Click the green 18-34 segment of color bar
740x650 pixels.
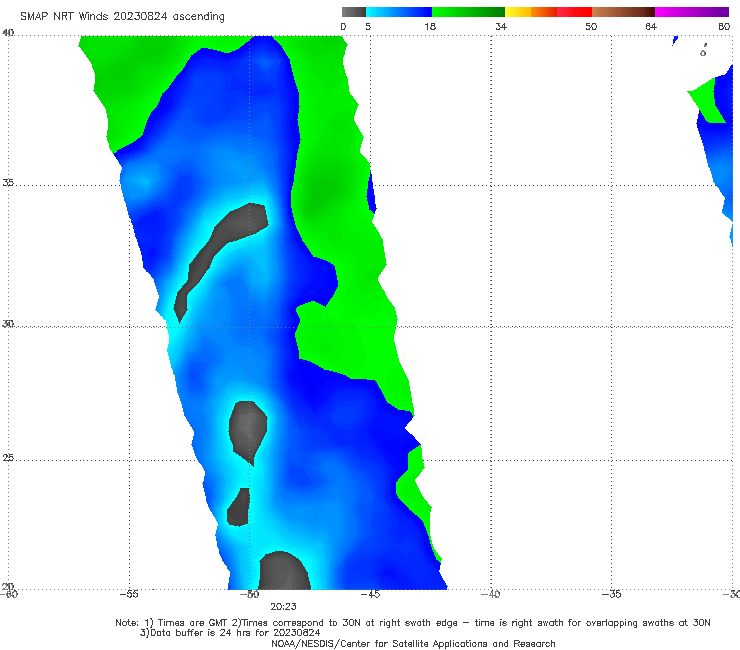(468, 12)
